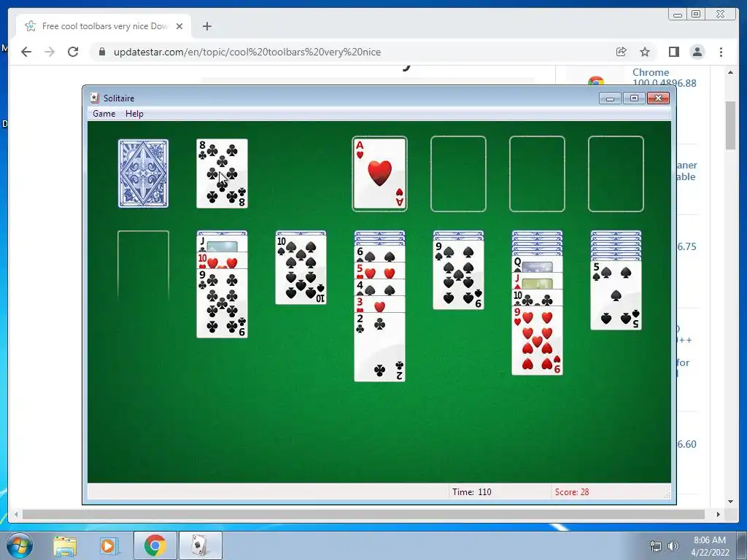The height and width of the screenshot is (560, 747).
Task: Open the Windows Start menu
Action: [x=20, y=545]
